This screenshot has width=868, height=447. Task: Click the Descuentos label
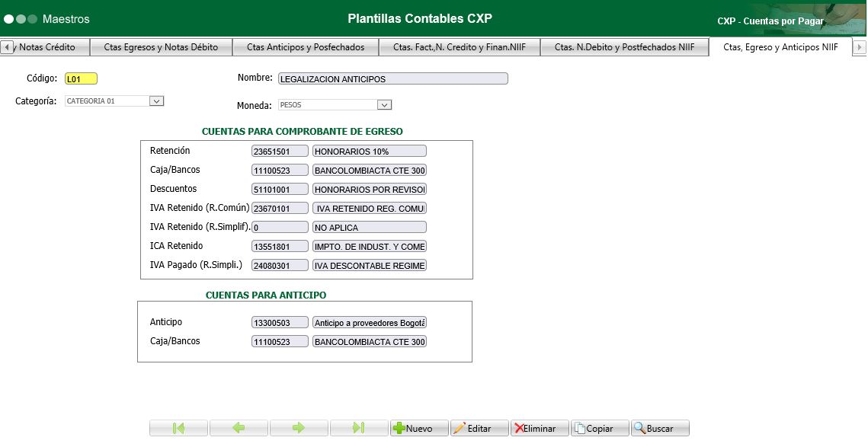173,189
